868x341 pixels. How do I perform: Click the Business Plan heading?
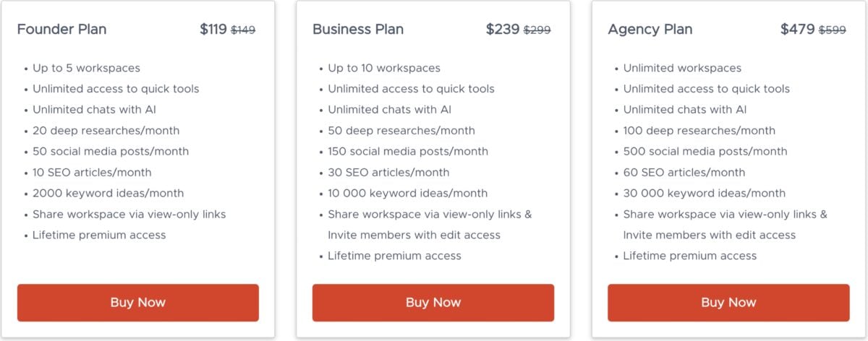click(358, 30)
